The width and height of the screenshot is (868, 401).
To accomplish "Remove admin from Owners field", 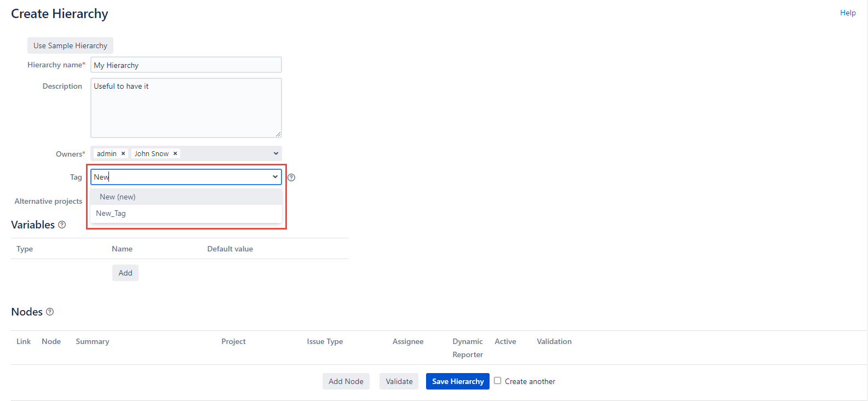I will point(123,154).
